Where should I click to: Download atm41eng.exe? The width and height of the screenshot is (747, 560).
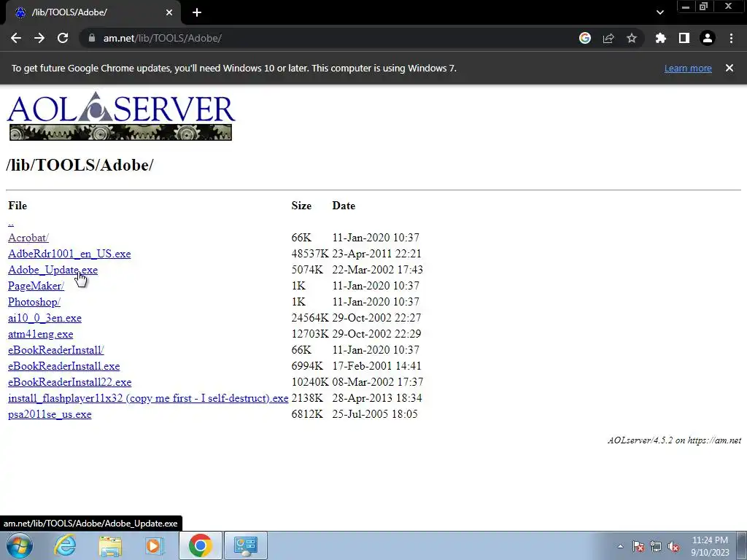pyautogui.click(x=41, y=334)
